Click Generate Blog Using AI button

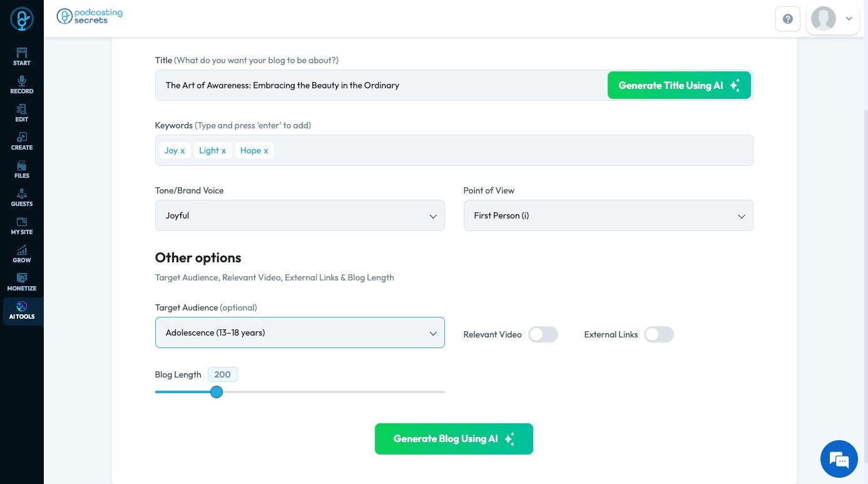tap(454, 439)
